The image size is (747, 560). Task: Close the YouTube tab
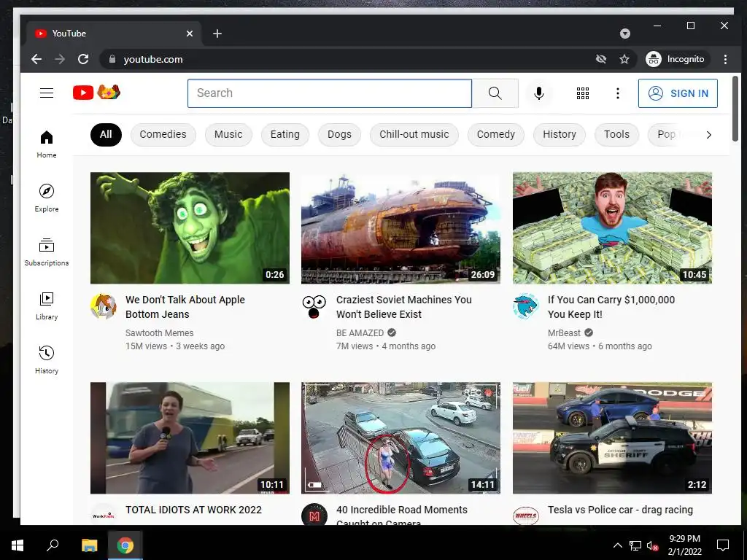tap(190, 34)
